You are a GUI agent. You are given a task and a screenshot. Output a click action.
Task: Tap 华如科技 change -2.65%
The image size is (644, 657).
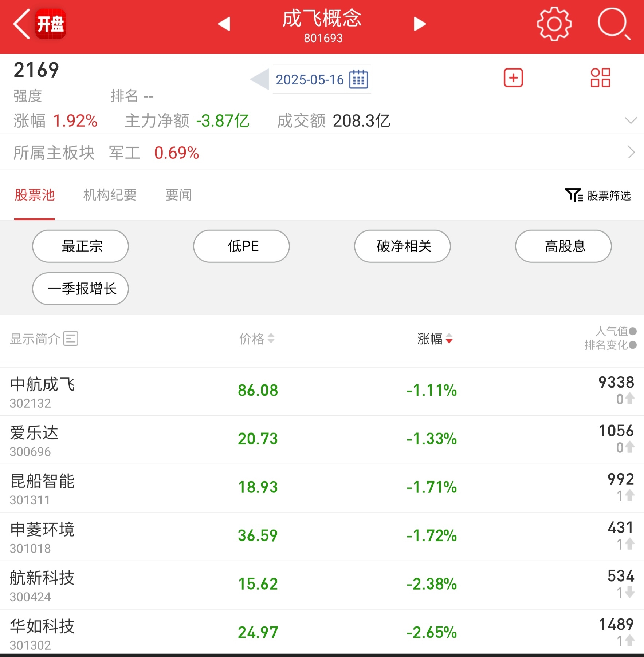pos(432,633)
